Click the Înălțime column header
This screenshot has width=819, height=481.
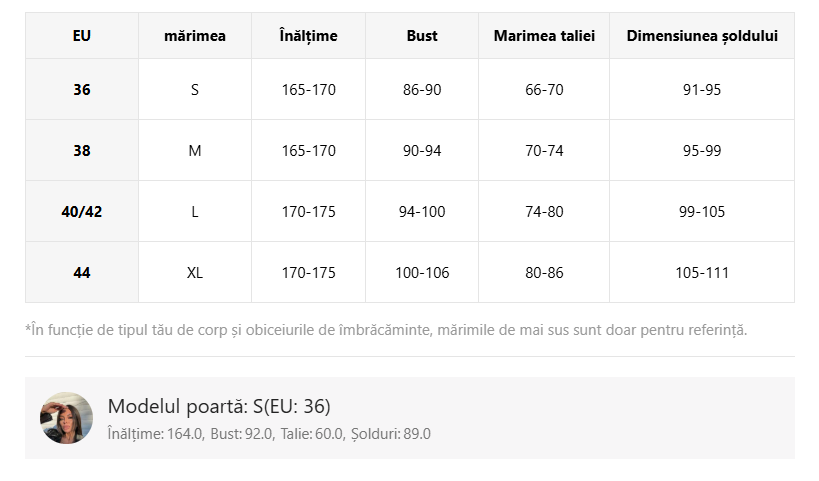click(x=308, y=36)
